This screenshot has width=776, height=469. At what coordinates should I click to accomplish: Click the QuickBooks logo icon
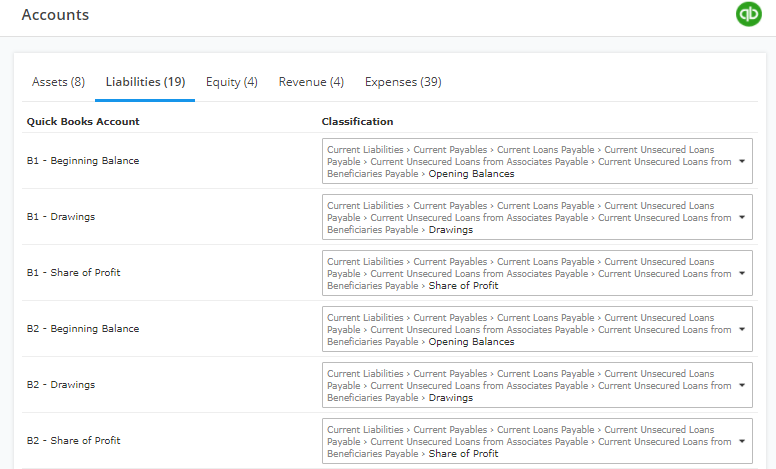click(x=749, y=14)
